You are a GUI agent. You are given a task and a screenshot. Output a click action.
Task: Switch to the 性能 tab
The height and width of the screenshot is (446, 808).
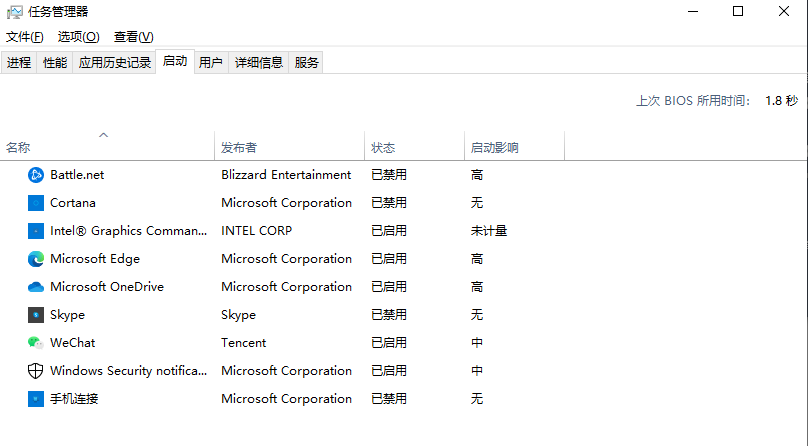point(55,62)
